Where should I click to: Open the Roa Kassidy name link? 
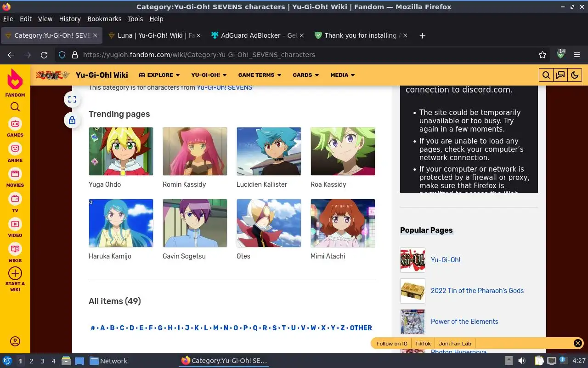point(328,184)
